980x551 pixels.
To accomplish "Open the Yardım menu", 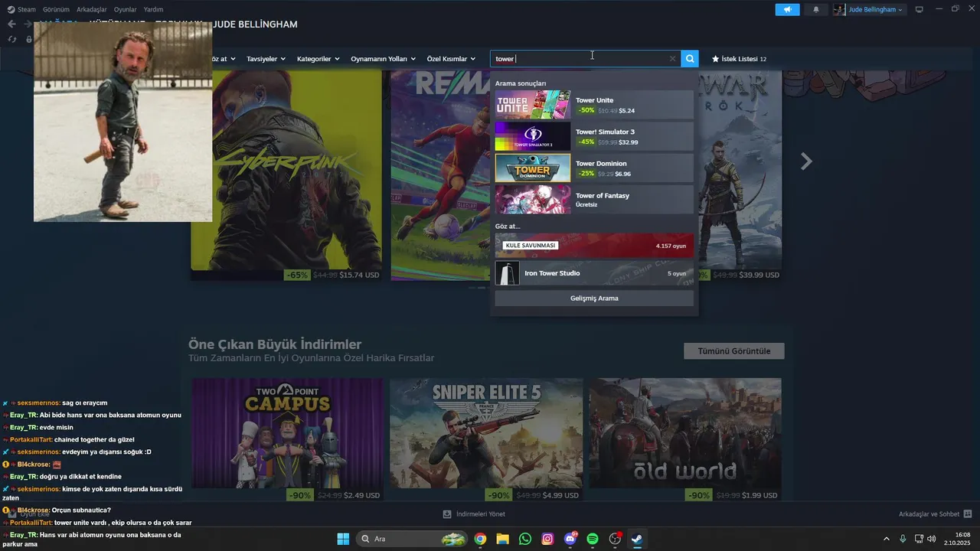I will coord(153,9).
